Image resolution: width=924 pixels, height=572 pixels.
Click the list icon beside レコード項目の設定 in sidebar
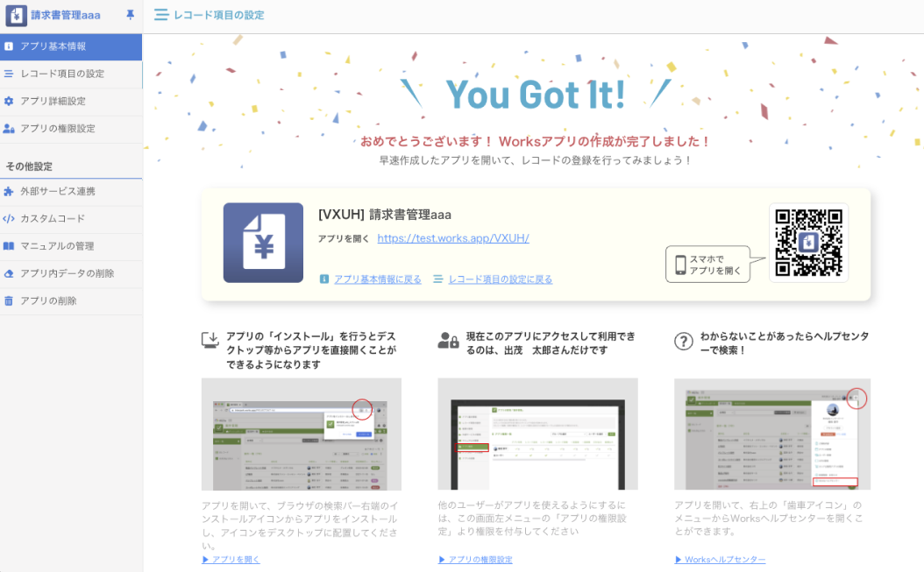click(9, 74)
